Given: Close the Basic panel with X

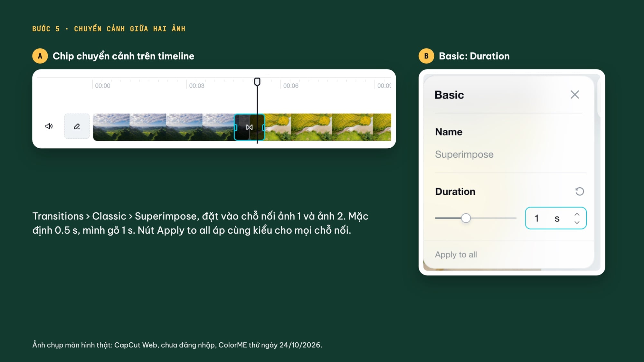Looking at the screenshot, I should click(x=575, y=95).
